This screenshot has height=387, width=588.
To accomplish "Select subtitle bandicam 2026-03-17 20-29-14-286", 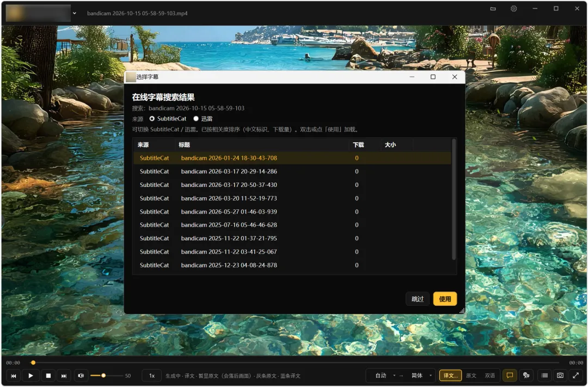I will [292, 172].
